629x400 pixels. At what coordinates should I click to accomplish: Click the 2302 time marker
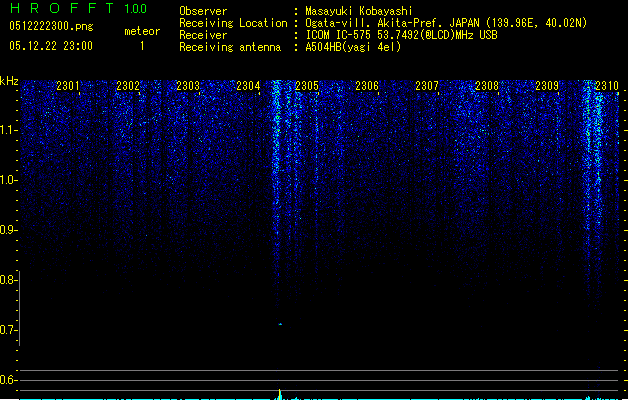[128, 86]
